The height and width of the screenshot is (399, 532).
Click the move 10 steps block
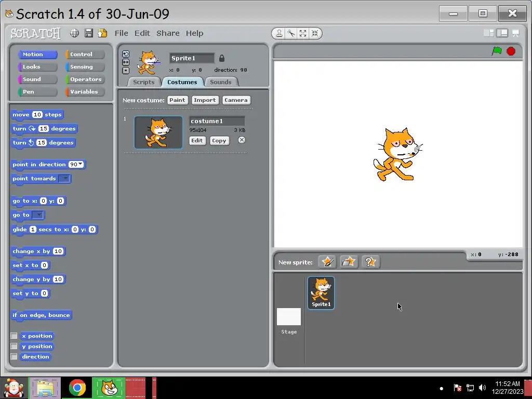pyautogui.click(x=37, y=115)
